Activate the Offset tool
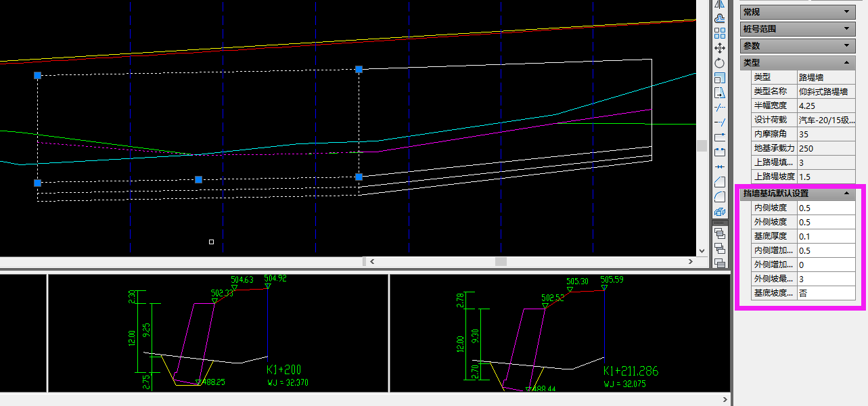 720,19
